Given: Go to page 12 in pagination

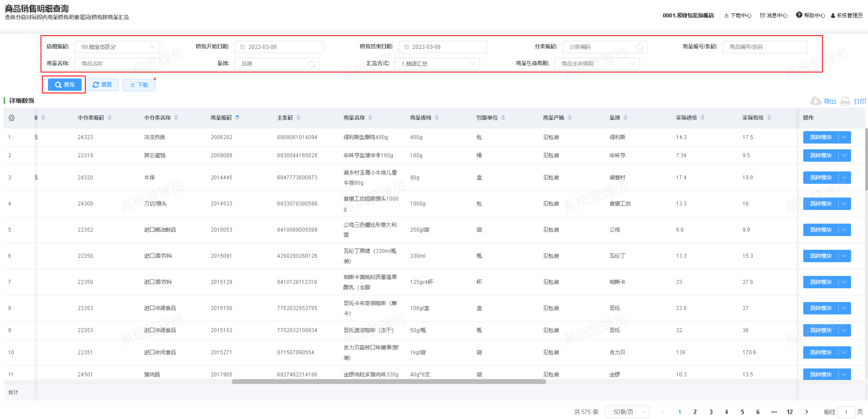Looking at the screenshot, I should tap(790, 412).
